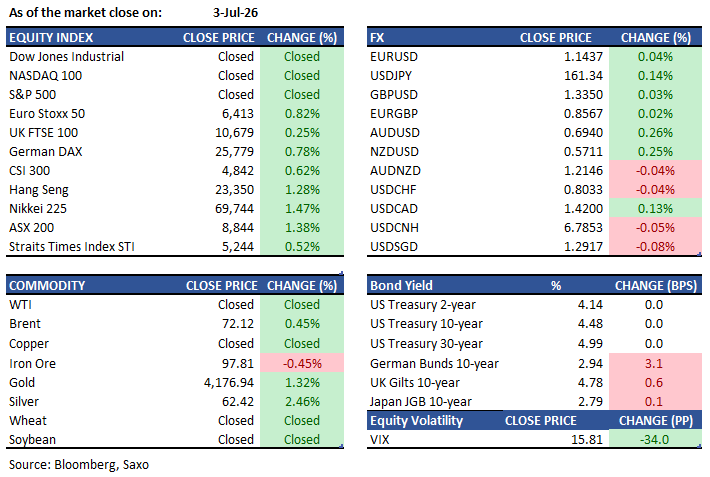This screenshot has height=477, width=710.
Task: Click the COMMODITY header cell
Action: click(x=47, y=286)
